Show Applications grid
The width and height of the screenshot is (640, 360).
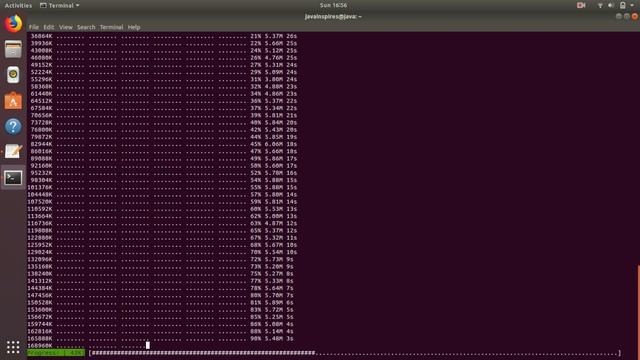(x=13, y=347)
